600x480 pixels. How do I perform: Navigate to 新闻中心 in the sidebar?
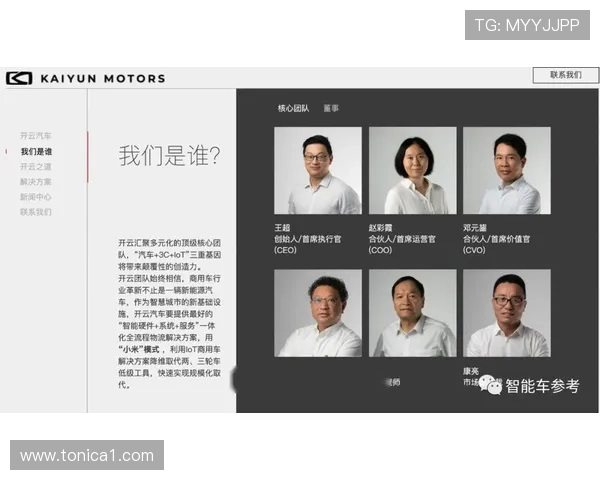pos(35,197)
